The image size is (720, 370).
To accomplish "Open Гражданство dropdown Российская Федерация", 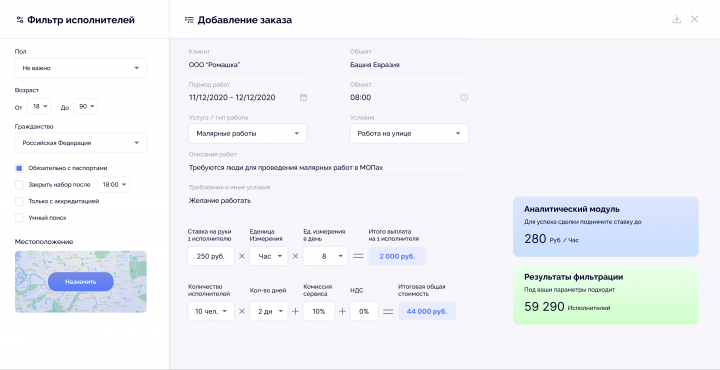I will click(81, 143).
